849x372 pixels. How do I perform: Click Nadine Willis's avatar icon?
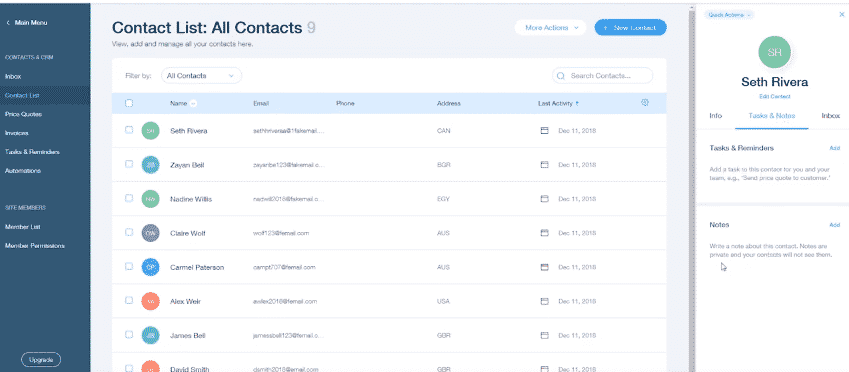151,199
